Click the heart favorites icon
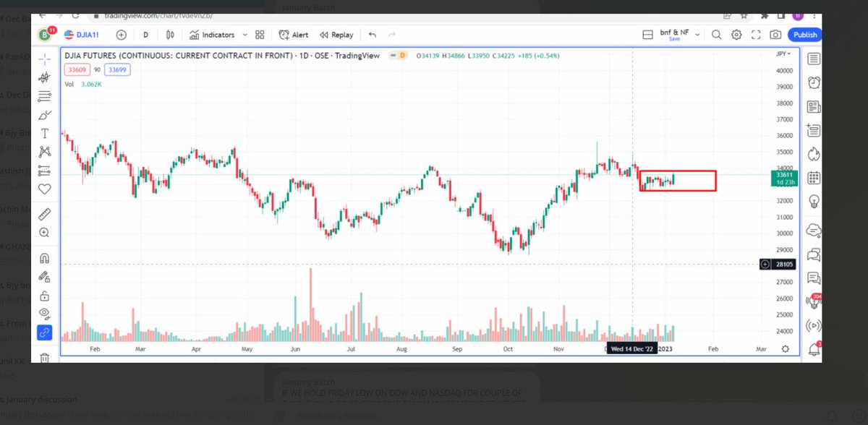The width and height of the screenshot is (868, 425). click(45, 189)
